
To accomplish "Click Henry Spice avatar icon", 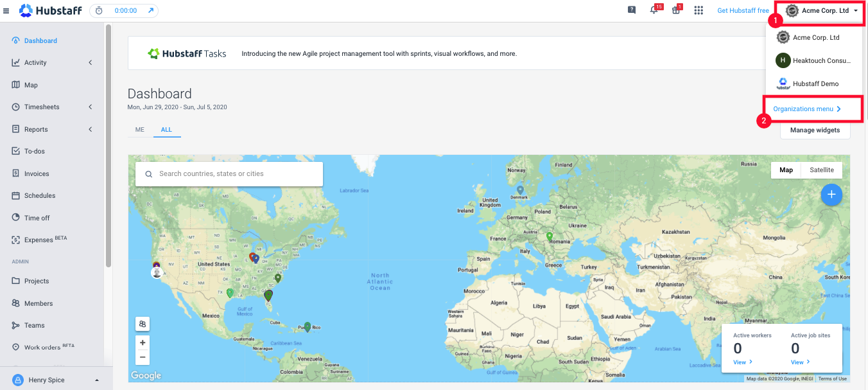I will tap(18, 380).
